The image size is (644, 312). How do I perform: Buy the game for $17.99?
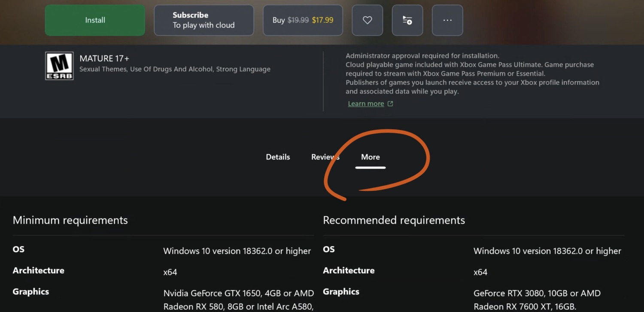[303, 20]
